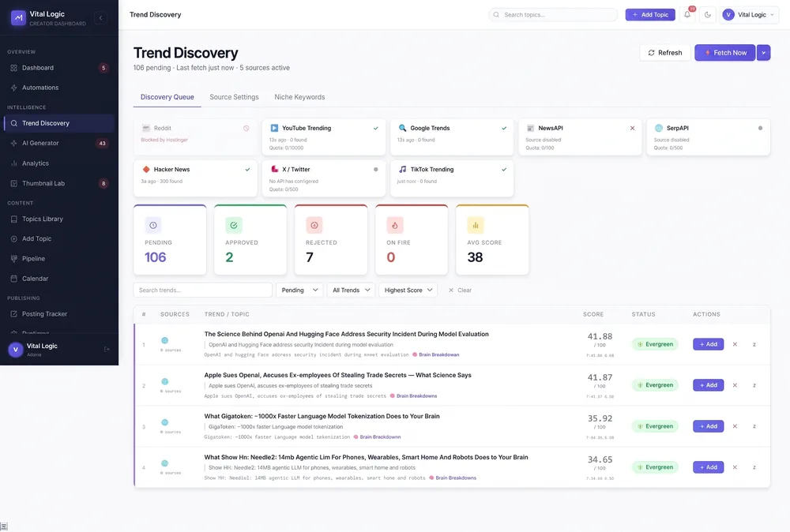Screen dimensions: 790x532
Task: Click the Add Topic button in header
Action: 650,14
